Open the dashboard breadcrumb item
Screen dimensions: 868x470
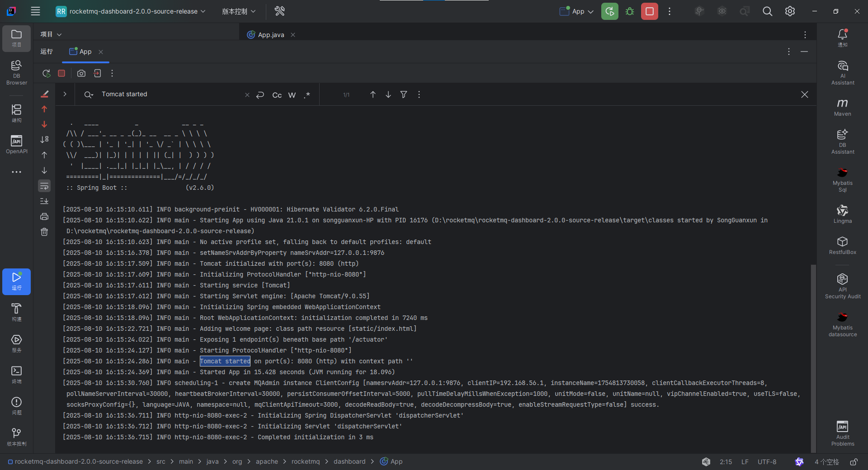point(349,461)
